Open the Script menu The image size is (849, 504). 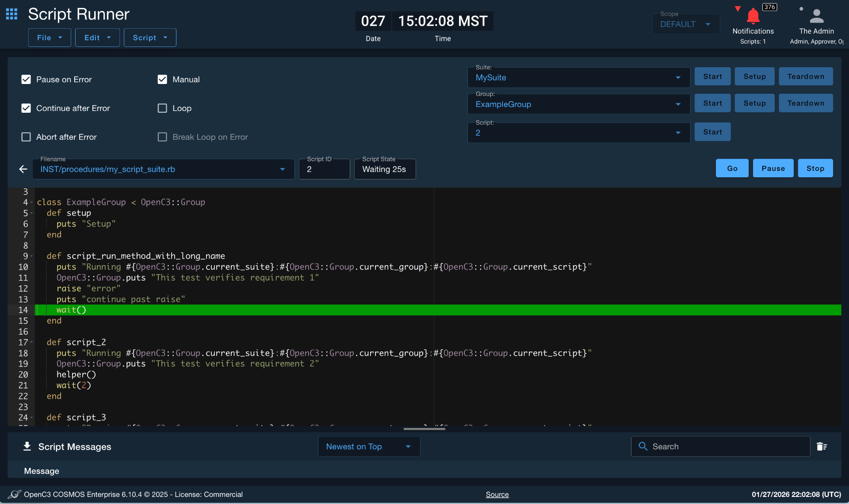pos(150,38)
